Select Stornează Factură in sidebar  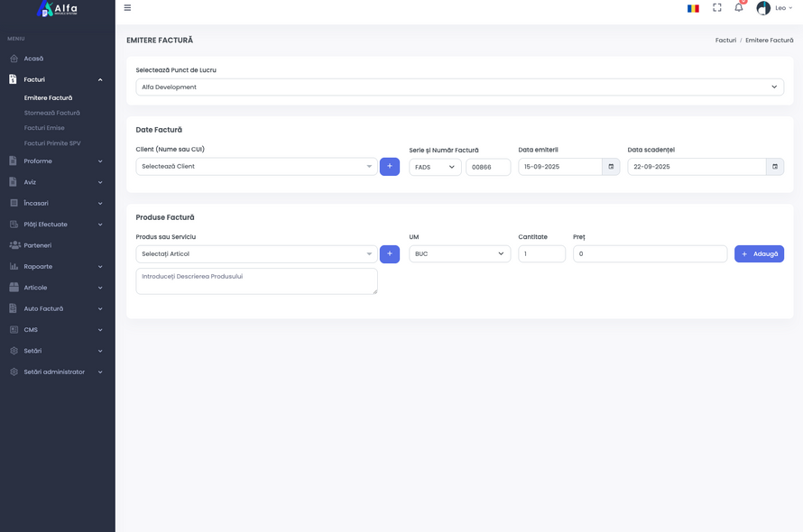pos(52,113)
